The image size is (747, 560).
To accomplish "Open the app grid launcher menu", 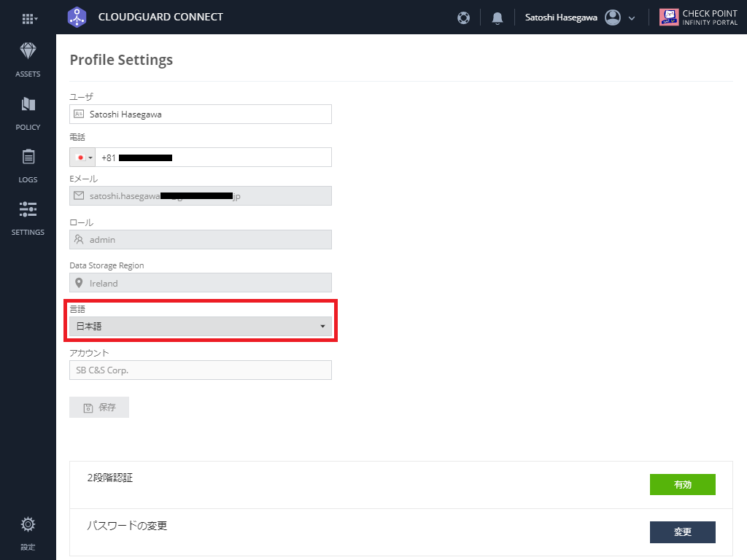I will [x=29, y=18].
